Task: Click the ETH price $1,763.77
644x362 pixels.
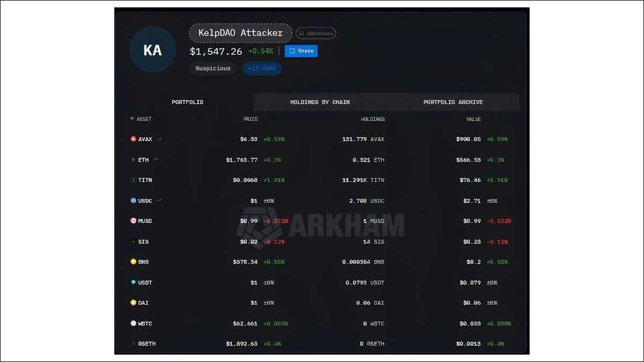Action: pyautogui.click(x=242, y=160)
